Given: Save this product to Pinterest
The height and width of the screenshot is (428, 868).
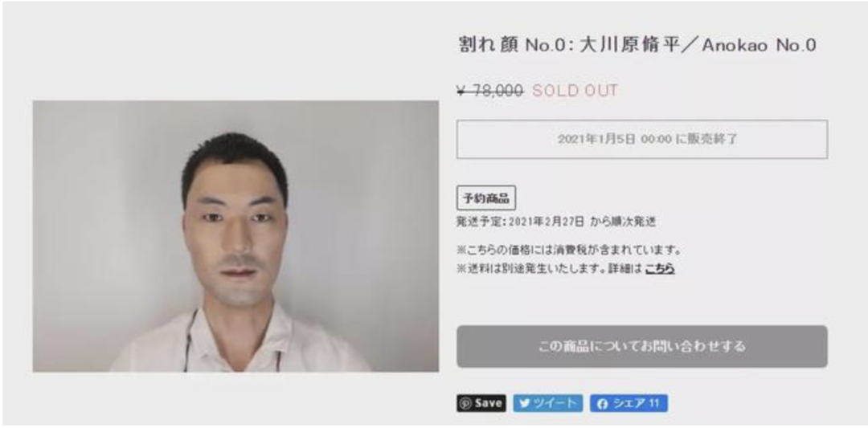Looking at the screenshot, I should click(481, 403).
